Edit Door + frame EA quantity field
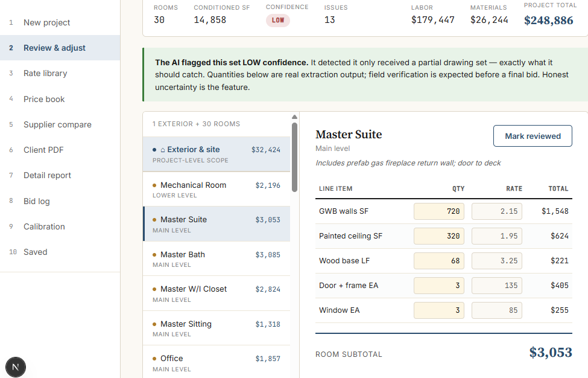The image size is (588, 378). [439, 286]
